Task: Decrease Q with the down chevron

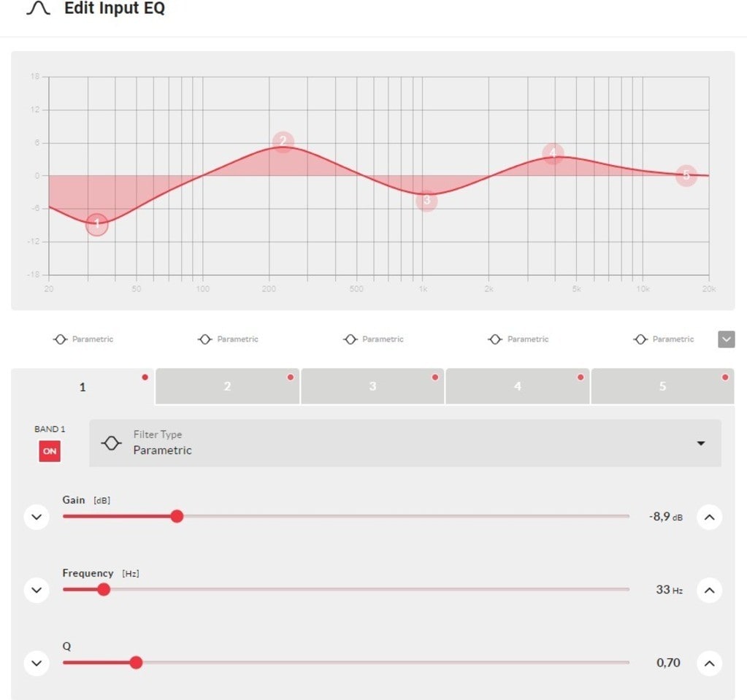Action: (x=37, y=664)
